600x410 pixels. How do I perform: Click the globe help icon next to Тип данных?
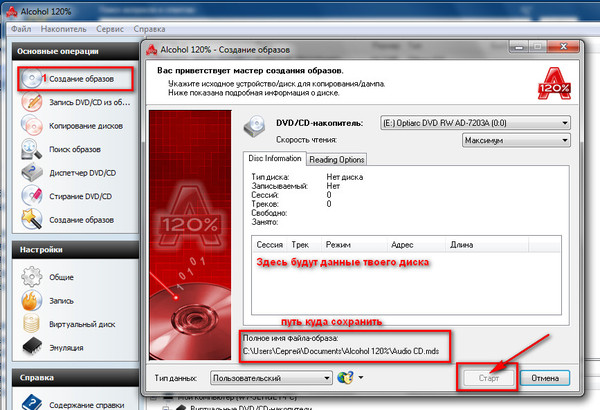(345, 378)
